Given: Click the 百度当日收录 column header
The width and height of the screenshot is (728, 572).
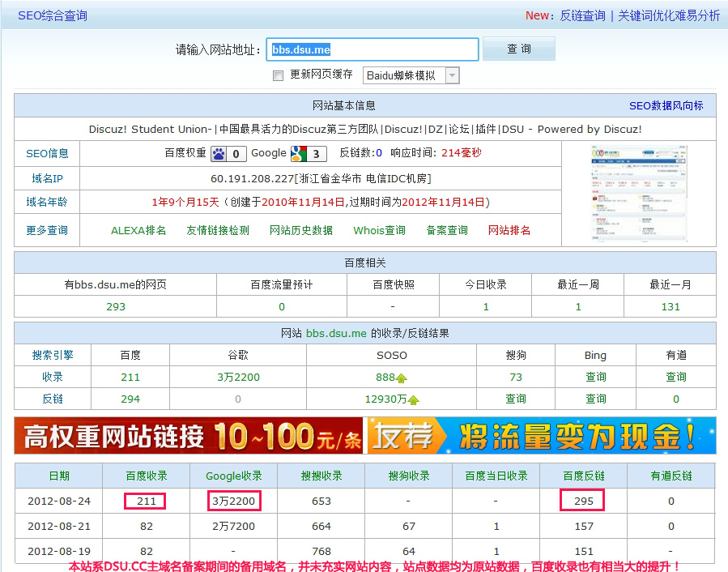Looking at the screenshot, I should (x=496, y=476).
